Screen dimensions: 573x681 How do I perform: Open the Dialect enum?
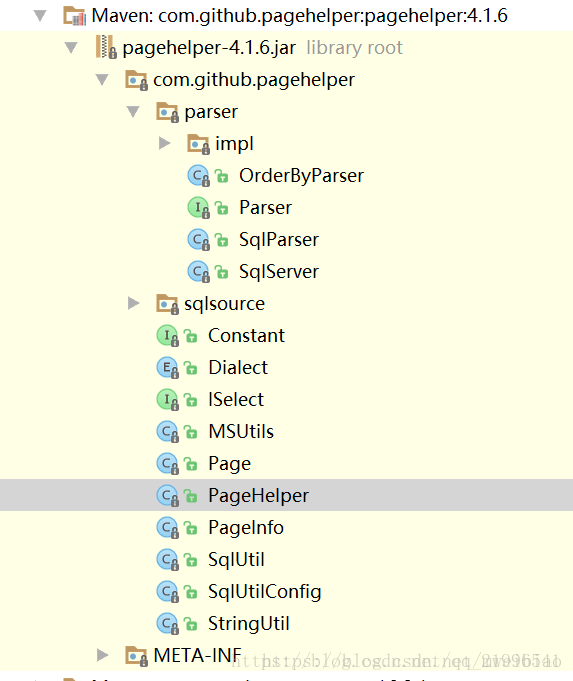click(x=238, y=367)
